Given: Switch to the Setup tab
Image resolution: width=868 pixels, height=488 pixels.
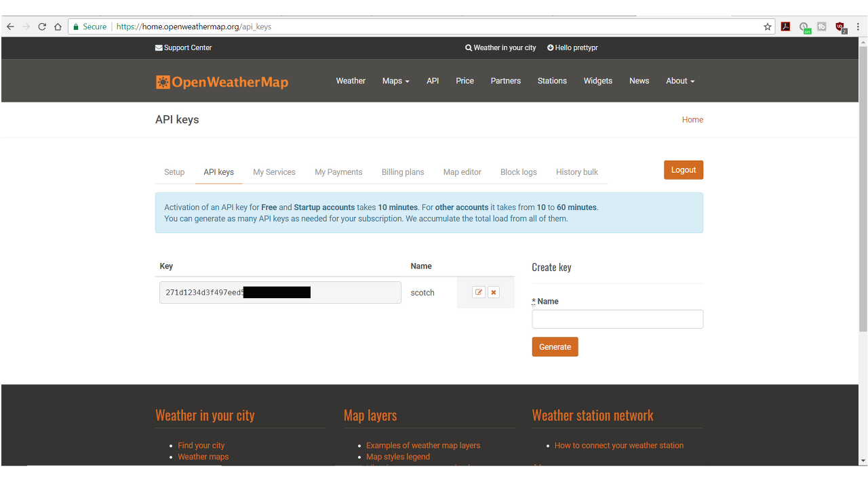Looking at the screenshot, I should (x=174, y=172).
